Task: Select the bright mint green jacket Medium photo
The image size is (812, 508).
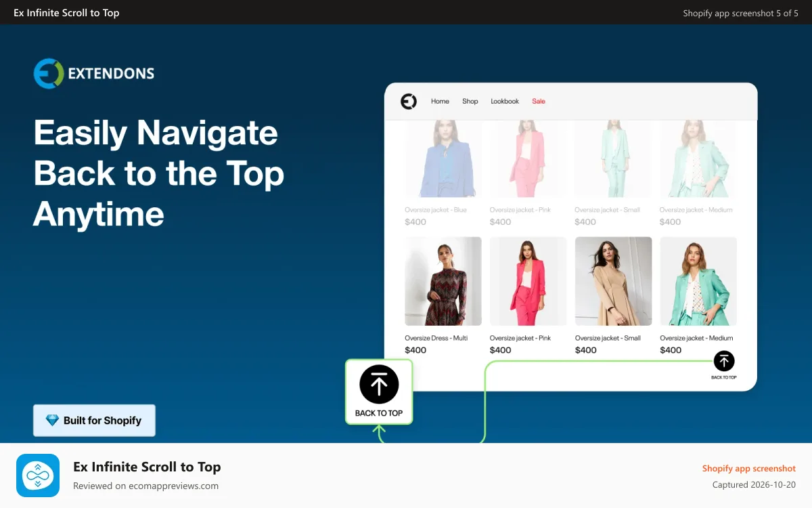Action: coord(698,281)
